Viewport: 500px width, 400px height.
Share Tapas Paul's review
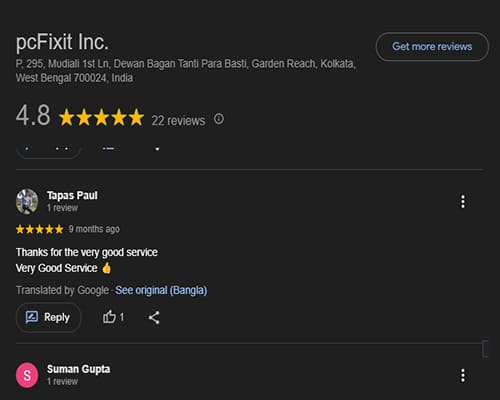154,317
